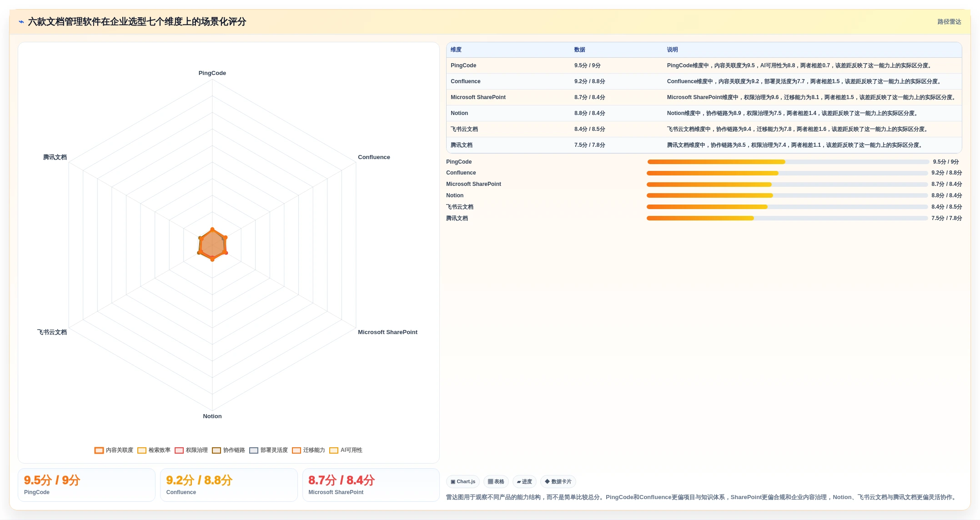Click the radar polygon data shape
Image resolution: width=980 pixels, height=520 pixels.
coord(212,245)
